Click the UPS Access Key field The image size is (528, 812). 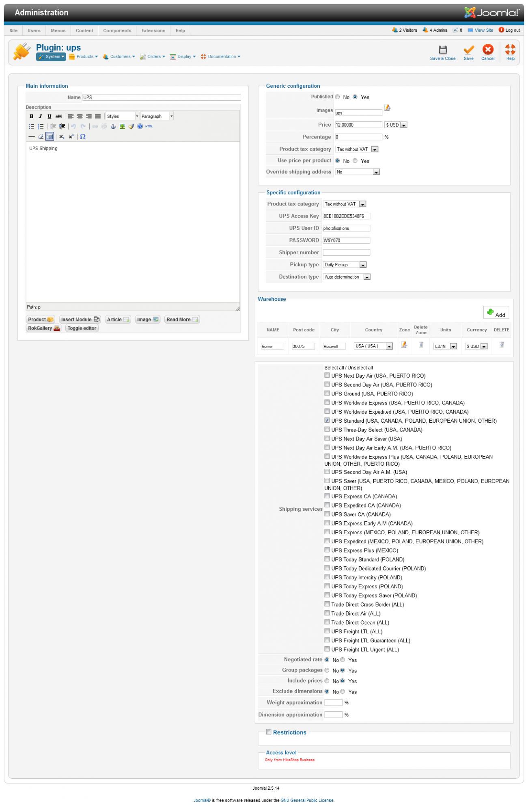point(346,216)
